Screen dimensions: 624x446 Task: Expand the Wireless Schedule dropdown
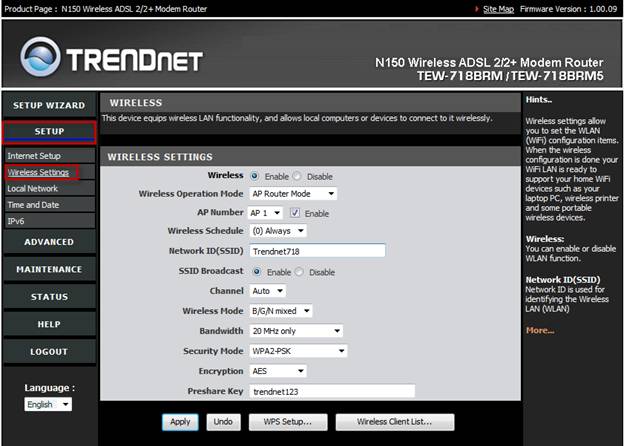point(278,231)
